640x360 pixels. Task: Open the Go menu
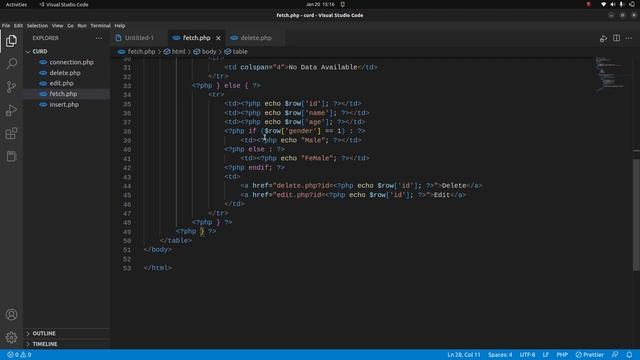[70, 25]
